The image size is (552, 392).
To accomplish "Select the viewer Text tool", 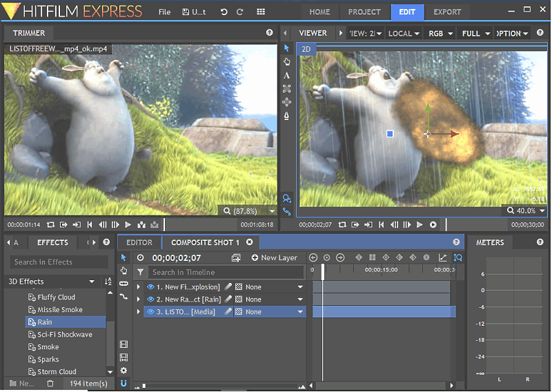I will pyautogui.click(x=286, y=75).
